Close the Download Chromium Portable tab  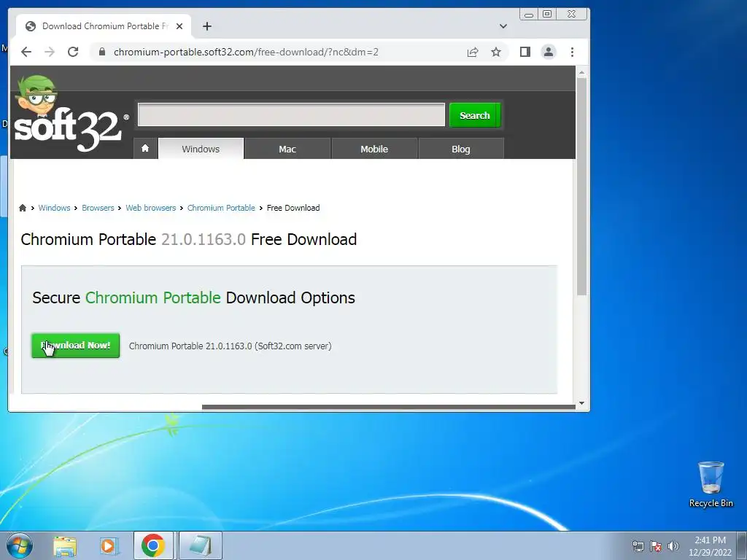tap(179, 26)
